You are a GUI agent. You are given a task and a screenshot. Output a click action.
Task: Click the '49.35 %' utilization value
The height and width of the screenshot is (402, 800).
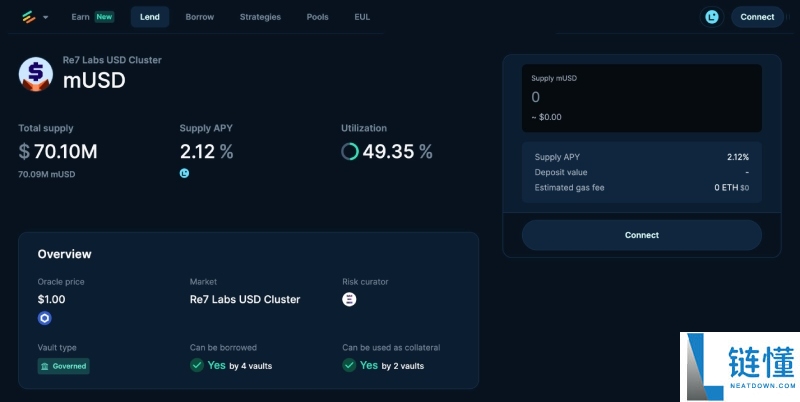397,152
